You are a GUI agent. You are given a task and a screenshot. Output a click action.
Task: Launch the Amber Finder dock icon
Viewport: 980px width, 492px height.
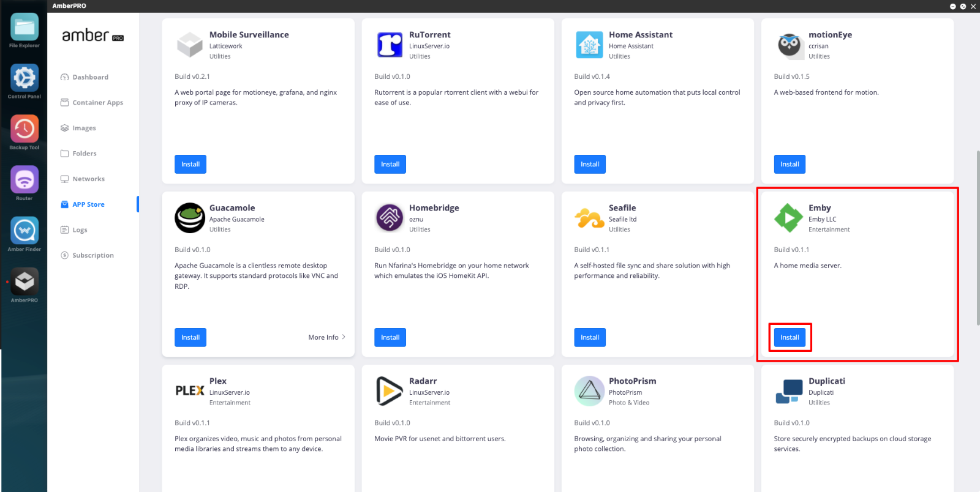[24, 231]
